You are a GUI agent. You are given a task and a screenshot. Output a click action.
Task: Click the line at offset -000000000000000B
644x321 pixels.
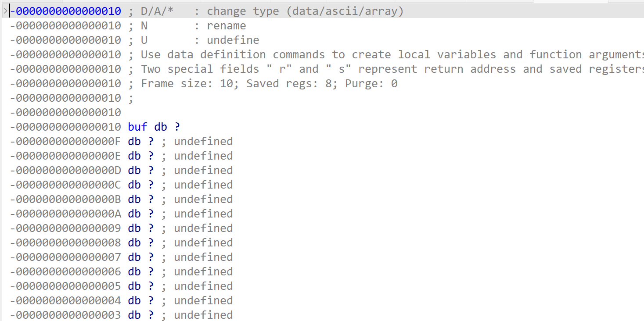[x=121, y=199]
